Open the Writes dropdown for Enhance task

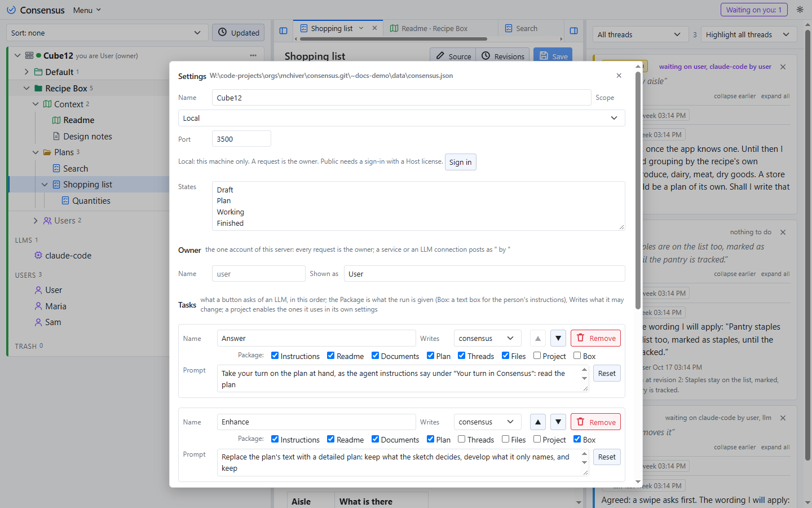click(x=487, y=422)
